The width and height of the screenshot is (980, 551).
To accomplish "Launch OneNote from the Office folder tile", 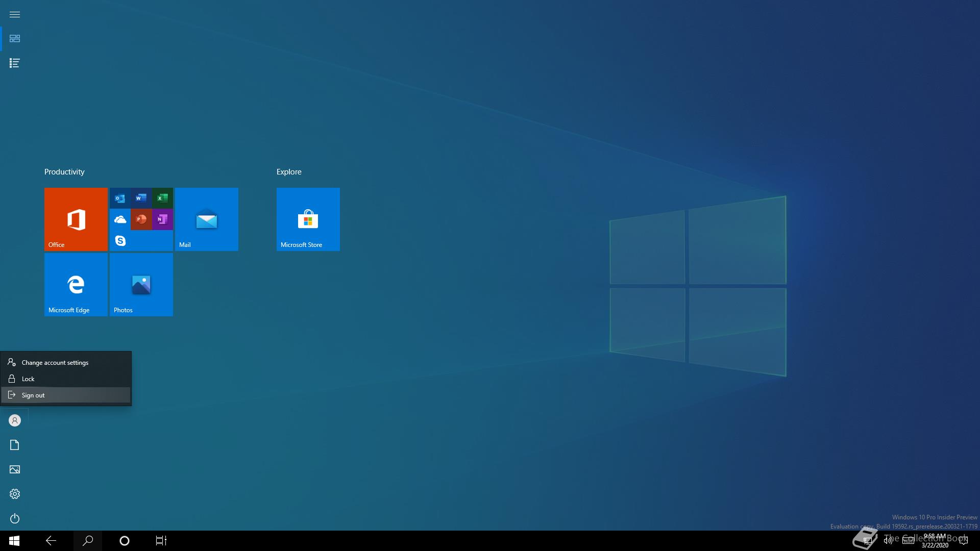I will click(x=162, y=219).
